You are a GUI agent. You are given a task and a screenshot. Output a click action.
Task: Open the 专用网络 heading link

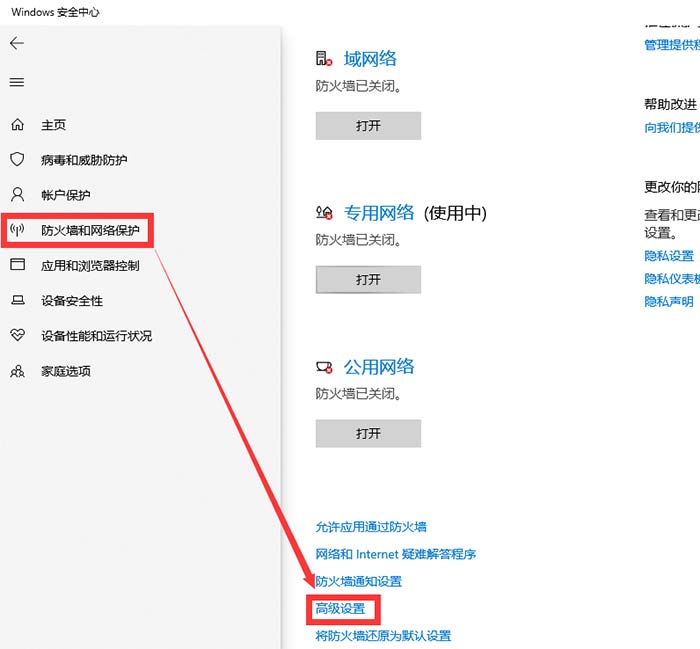pos(379,213)
